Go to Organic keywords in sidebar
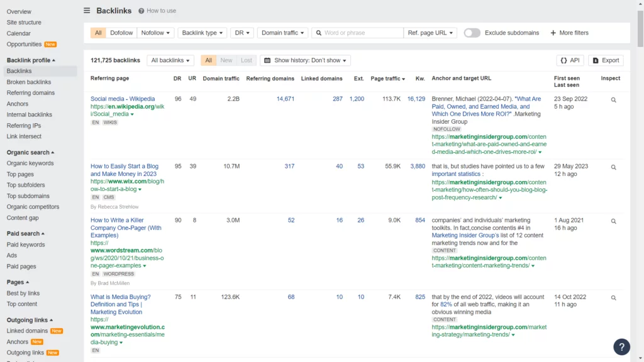Screen dimensions: 644x362 tap(30, 163)
